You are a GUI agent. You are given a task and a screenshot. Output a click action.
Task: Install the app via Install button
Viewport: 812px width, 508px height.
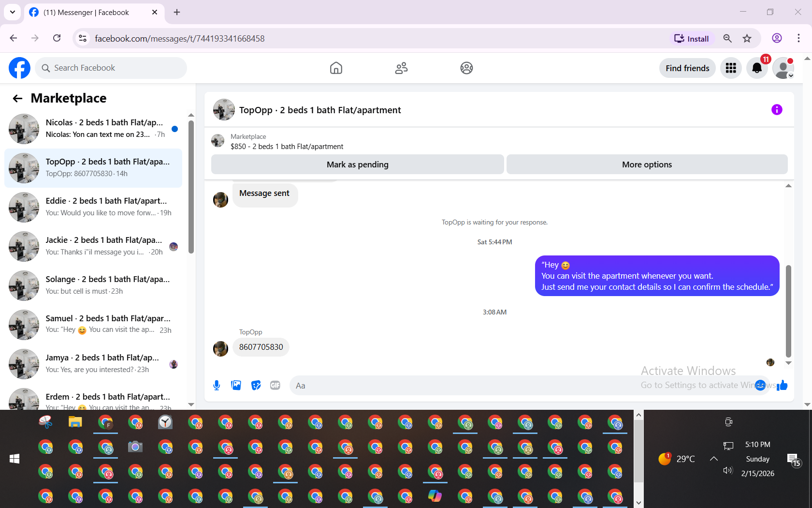click(x=692, y=39)
